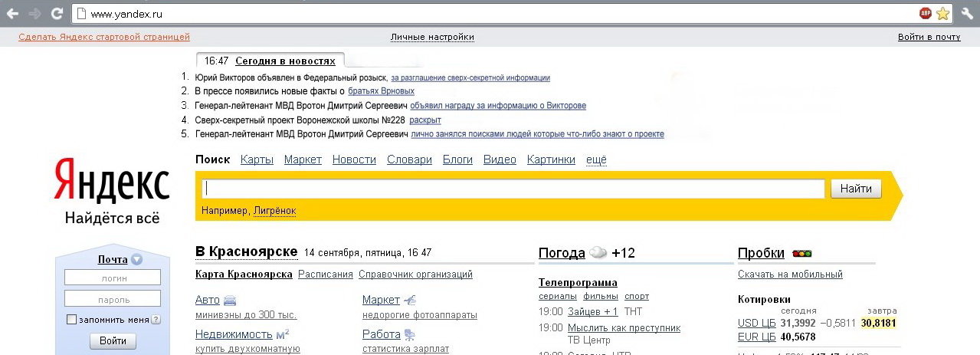This screenshot has width=980, height=355.
Task: Open Мыслить как преступник program link
Action: 624,328
